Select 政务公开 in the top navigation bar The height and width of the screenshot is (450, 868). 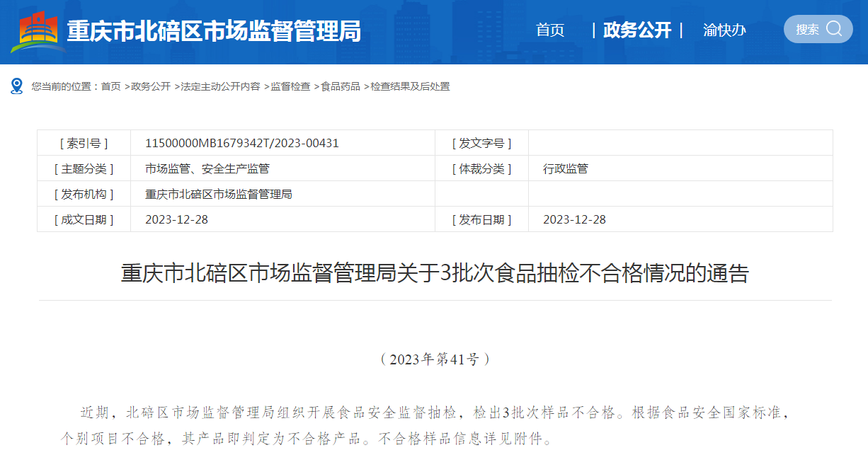(636, 30)
